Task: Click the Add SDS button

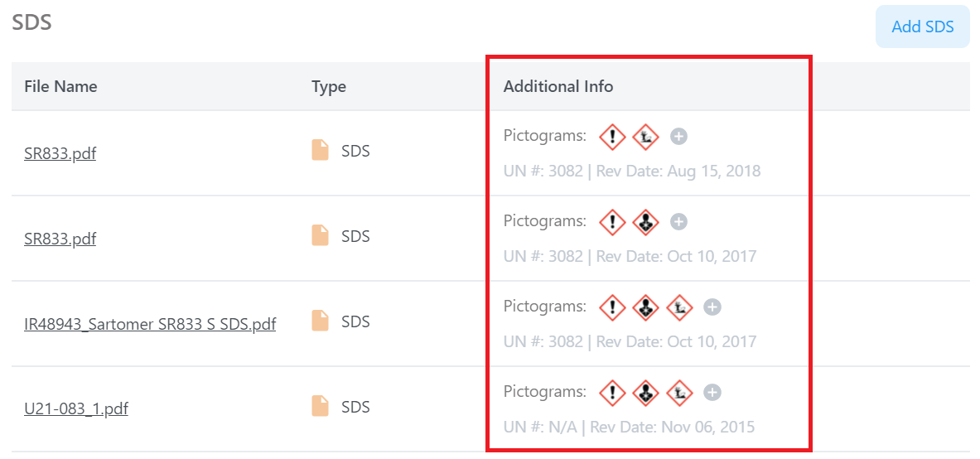Action: 922,27
